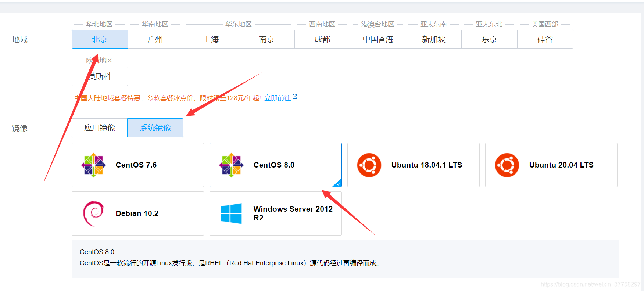Choose 南京 as the region
This screenshot has width=644, height=291.
266,39
